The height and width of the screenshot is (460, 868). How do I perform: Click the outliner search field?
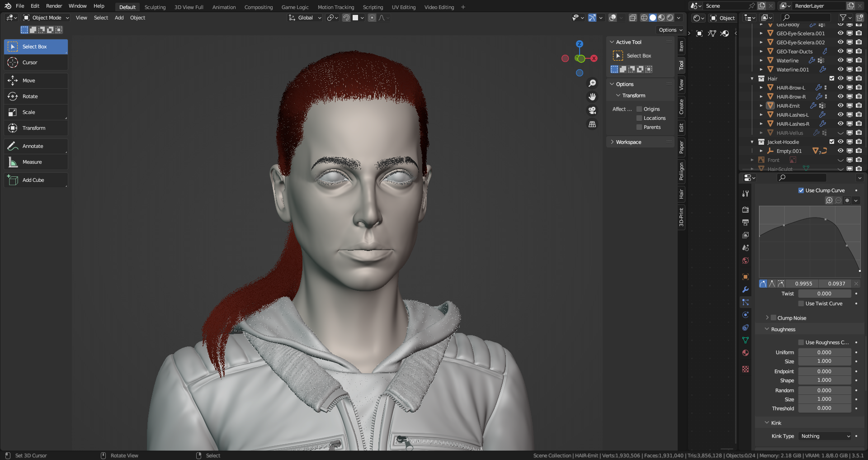coord(806,18)
